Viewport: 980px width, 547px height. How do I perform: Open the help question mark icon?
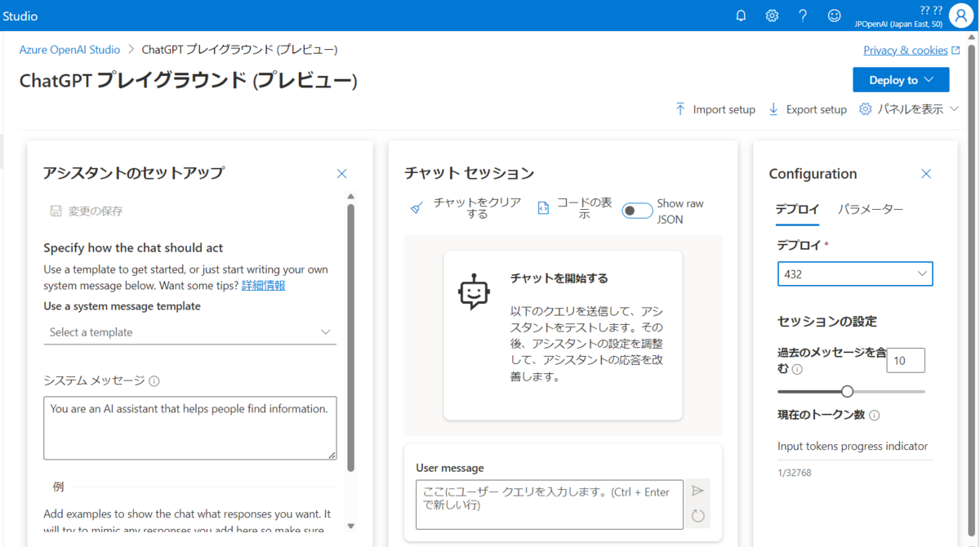803,16
